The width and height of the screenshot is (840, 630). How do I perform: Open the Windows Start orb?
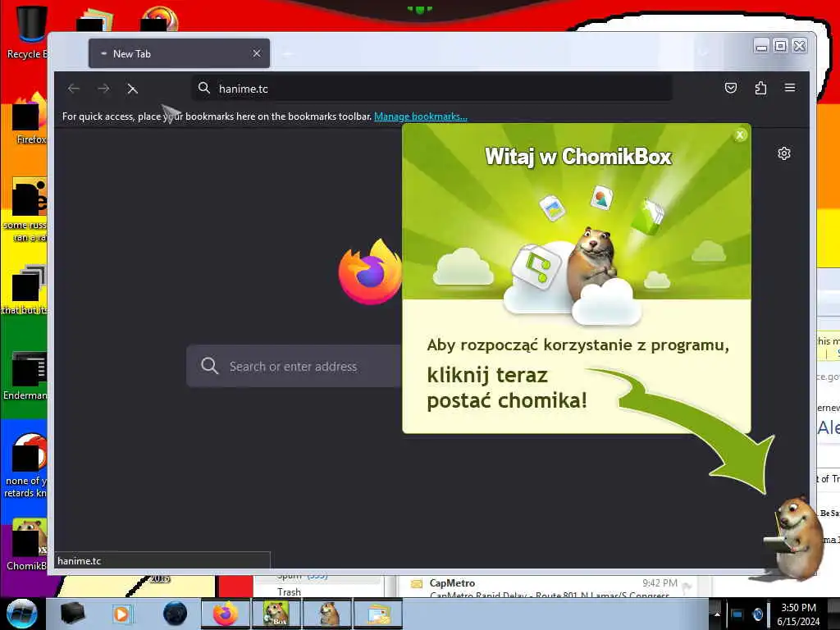[21, 614]
